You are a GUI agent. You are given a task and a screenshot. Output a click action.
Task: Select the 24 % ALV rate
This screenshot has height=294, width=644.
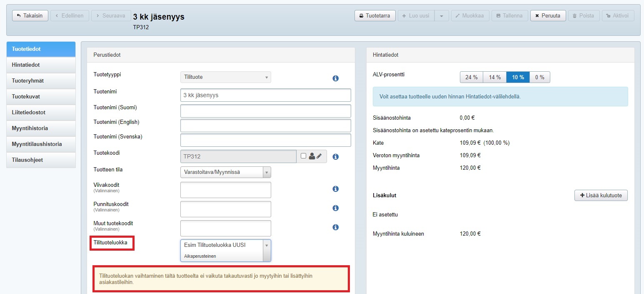471,77
